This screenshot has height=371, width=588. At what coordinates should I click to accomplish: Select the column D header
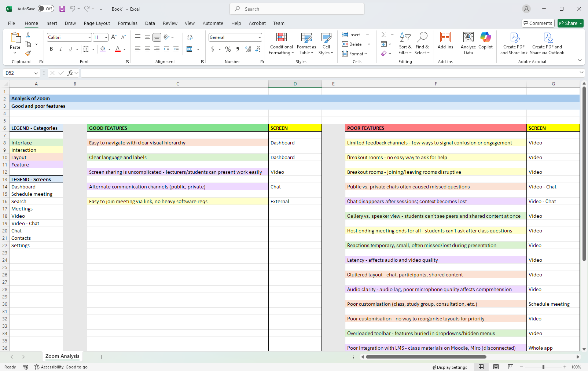[295, 84]
